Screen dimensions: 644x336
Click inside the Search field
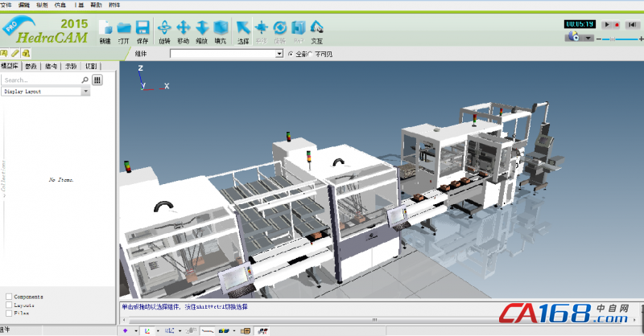pyautogui.click(x=43, y=80)
